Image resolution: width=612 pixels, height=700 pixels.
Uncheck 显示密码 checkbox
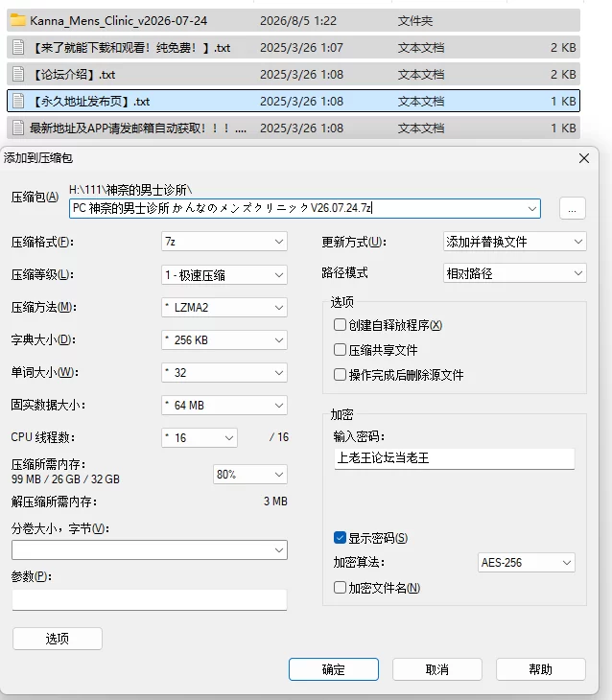(x=340, y=538)
